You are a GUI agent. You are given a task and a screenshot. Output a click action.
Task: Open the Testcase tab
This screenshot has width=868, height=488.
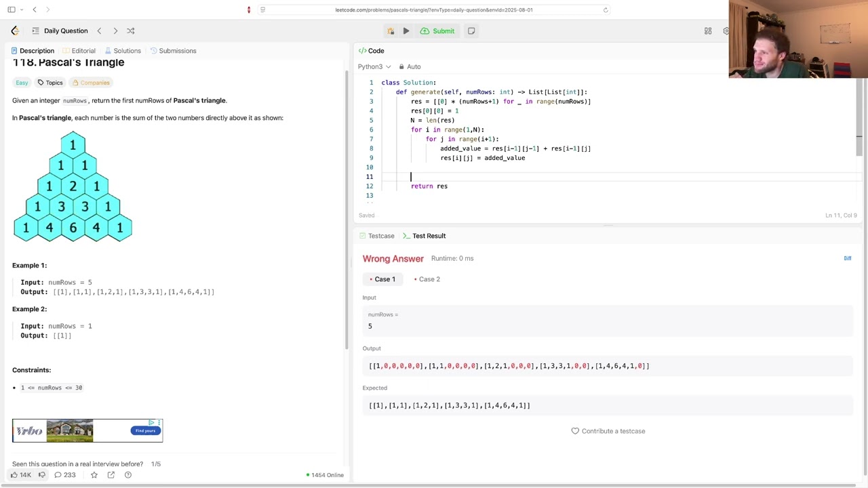pyautogui.click(x=376, y=236)
